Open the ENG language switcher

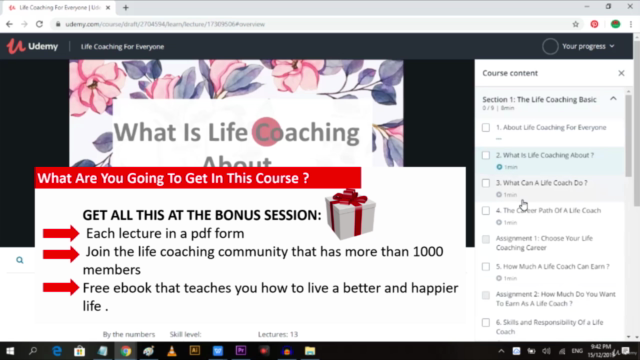(x=577, y=351)
